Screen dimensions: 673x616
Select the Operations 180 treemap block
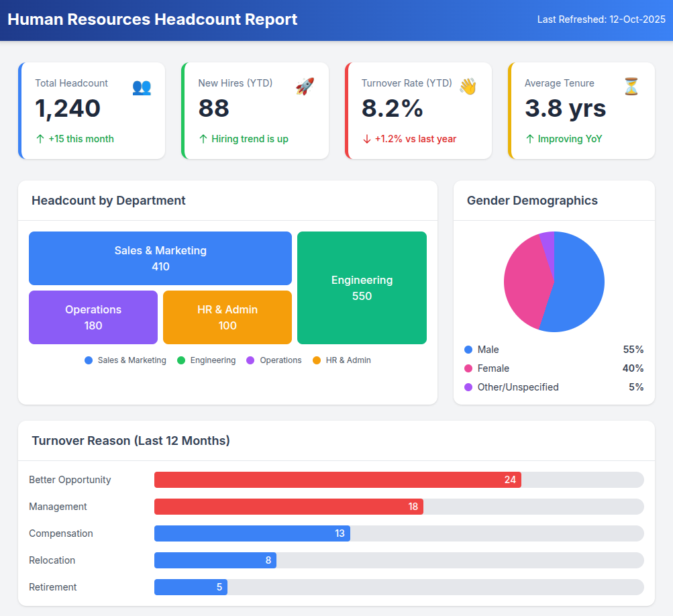pos(93,317)
